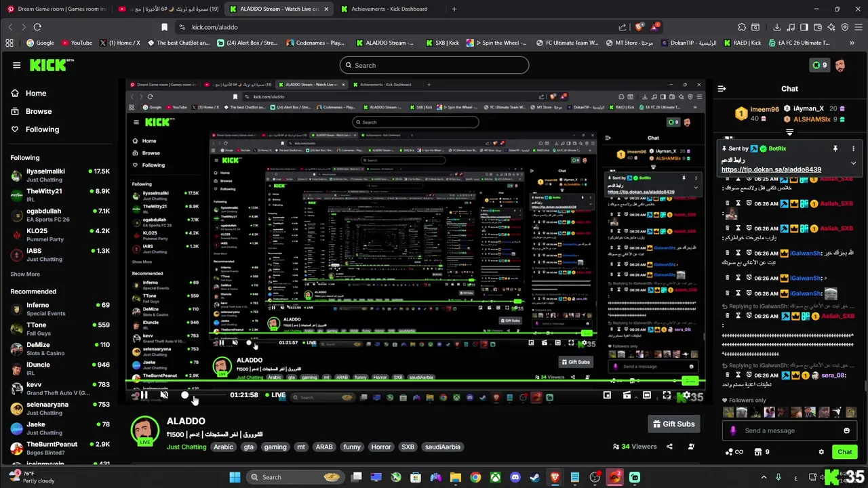Switch to Achievements - Kick Dashboard tab
This screenshot has width=868, height=488.
tap(390, 9)
